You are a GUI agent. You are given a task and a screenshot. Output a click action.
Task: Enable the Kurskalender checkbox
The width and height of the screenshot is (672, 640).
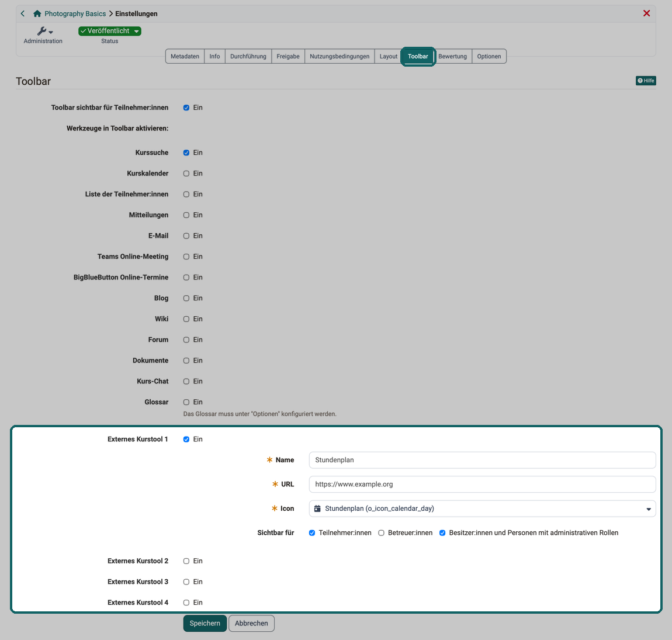(186, 174)
